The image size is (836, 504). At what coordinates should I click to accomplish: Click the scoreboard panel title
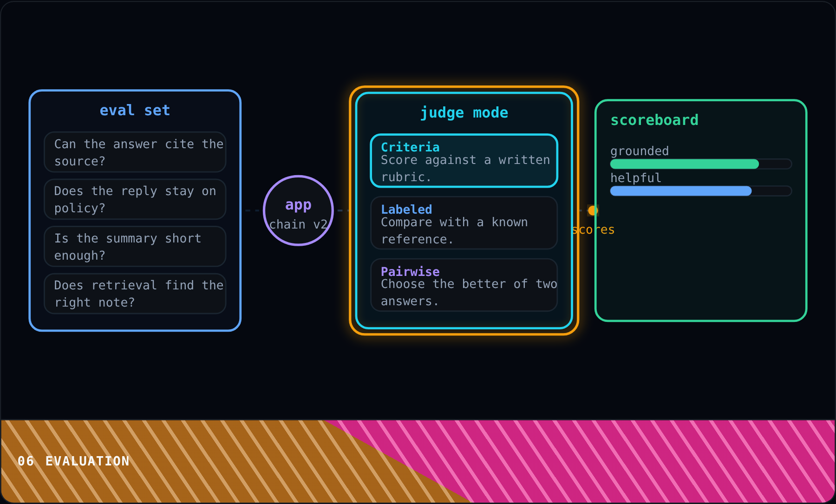[x=654, y=120]
